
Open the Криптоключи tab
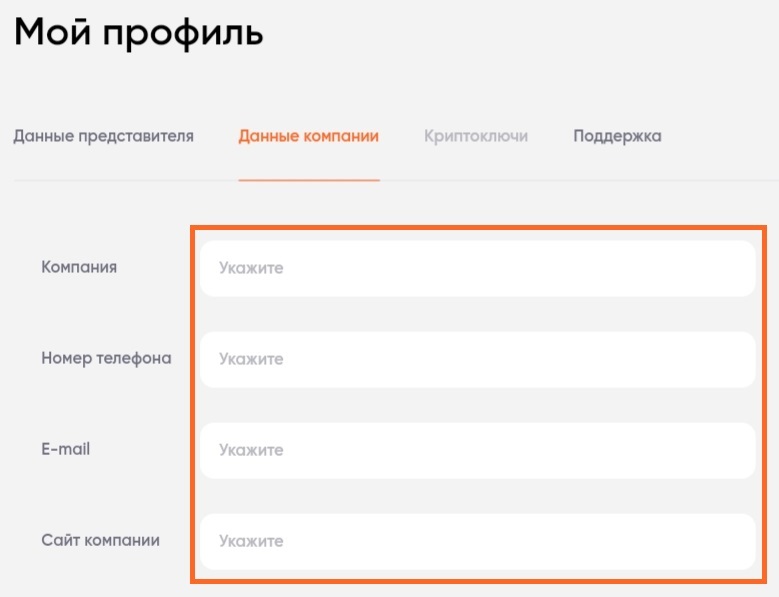coord(476,137)
